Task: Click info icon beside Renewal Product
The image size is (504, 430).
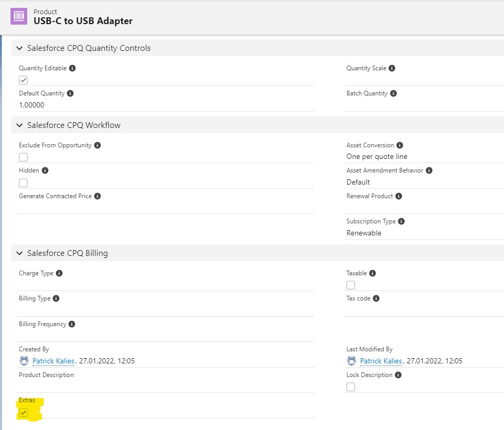Action: [x=399, y=196]
